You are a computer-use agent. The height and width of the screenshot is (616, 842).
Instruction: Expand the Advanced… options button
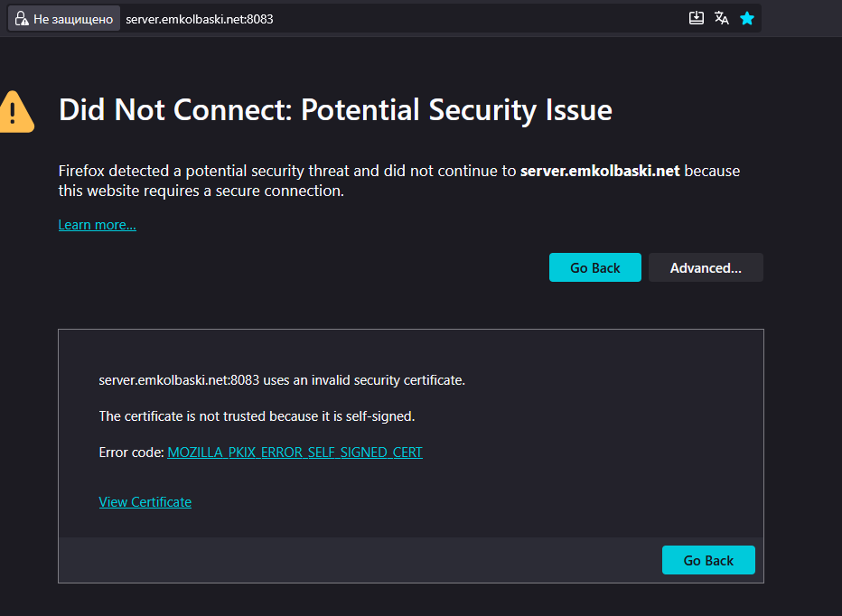tap(706, 267)
